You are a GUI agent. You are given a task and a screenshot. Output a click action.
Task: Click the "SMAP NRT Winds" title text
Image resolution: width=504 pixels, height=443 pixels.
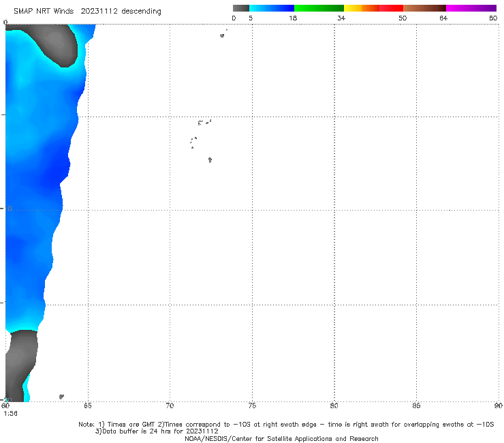pos(44,12)
